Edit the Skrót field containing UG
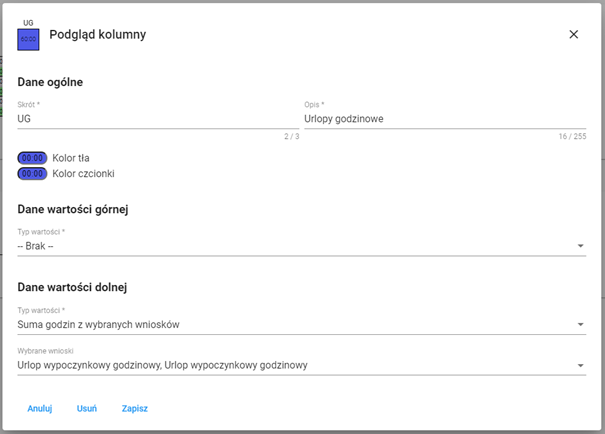 pos(158,119)
